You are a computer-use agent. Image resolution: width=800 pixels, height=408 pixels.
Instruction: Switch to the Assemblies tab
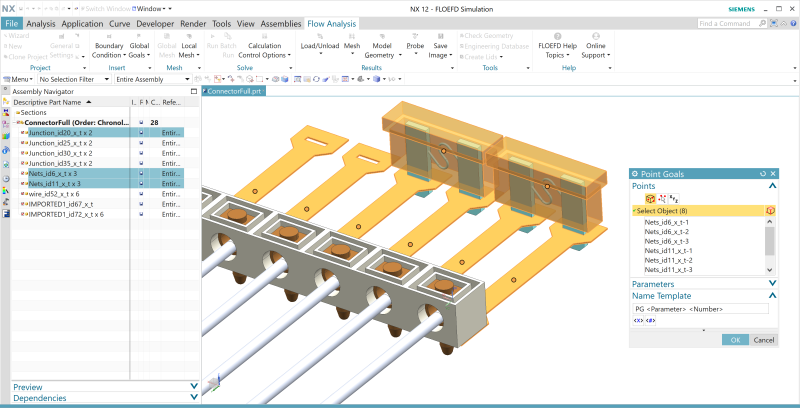[281, 23]
